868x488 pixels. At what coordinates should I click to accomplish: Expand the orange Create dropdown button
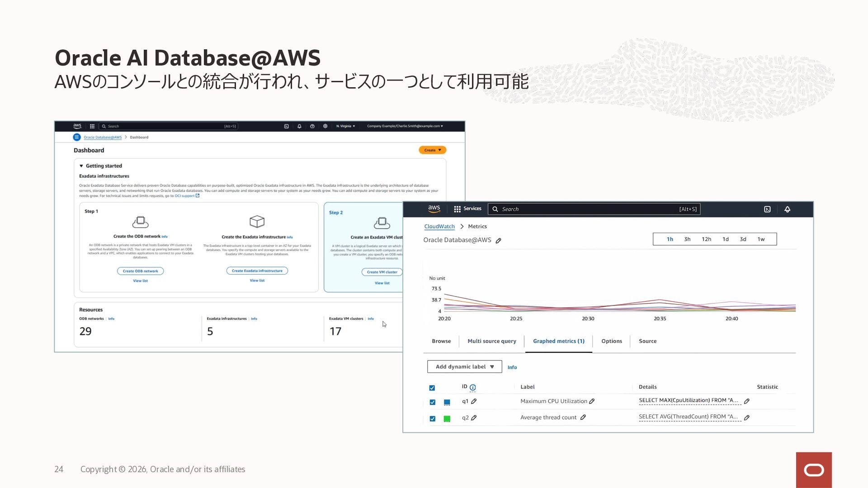coord(432,150)
